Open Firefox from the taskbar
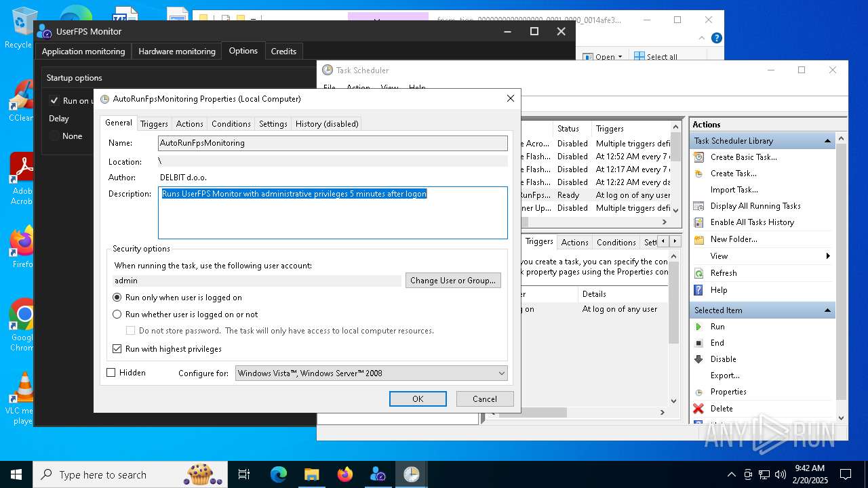 (x=345, y=474)
